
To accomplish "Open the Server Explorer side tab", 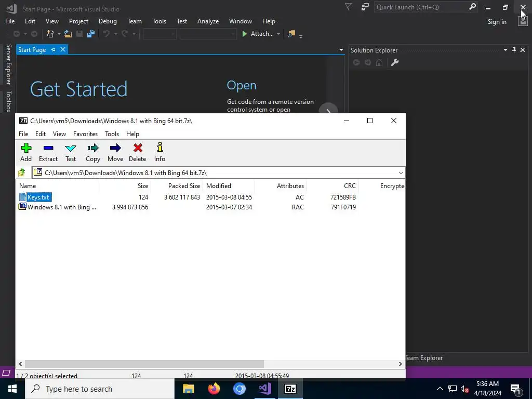I will click(8, 64).
